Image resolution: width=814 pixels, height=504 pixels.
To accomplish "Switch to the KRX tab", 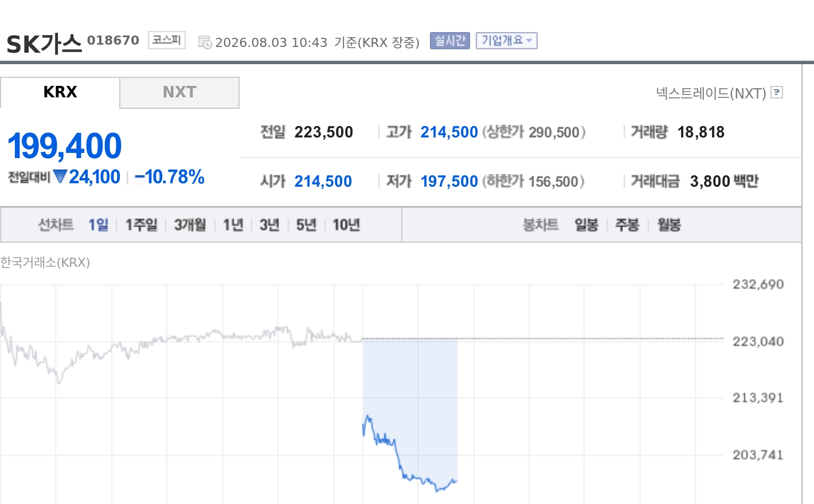I will pos(60,92).
